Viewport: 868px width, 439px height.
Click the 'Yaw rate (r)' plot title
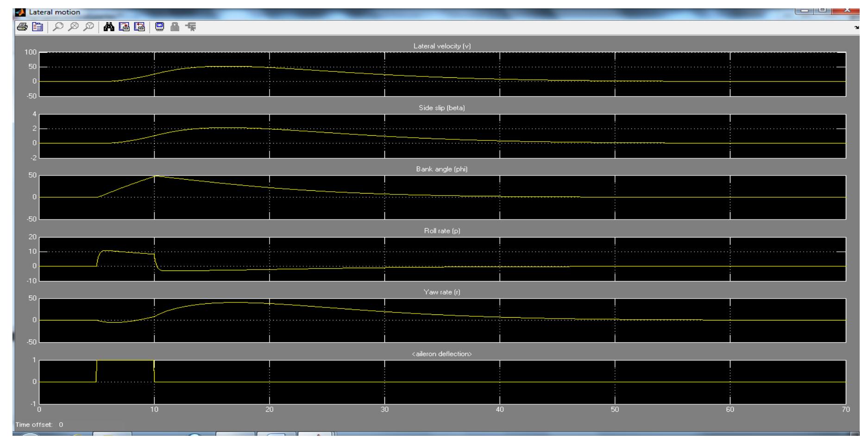click(x=442, y=292)
